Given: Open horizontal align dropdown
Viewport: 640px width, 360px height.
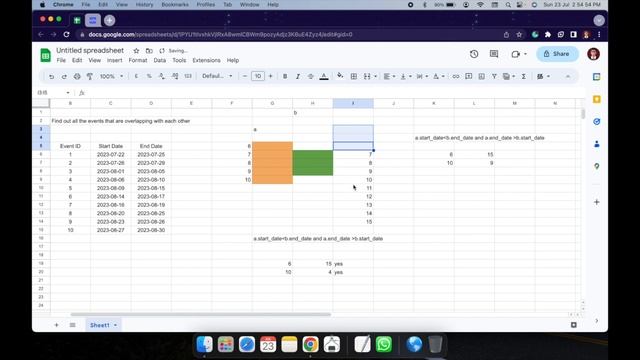Looking at the screenshot, I should [x=389, y=76].
